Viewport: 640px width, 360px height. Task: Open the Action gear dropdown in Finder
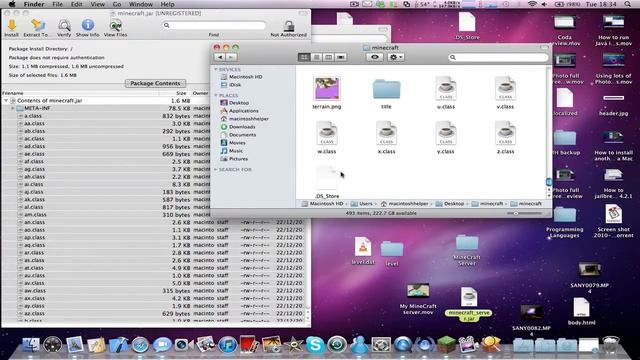click(396, 57)
